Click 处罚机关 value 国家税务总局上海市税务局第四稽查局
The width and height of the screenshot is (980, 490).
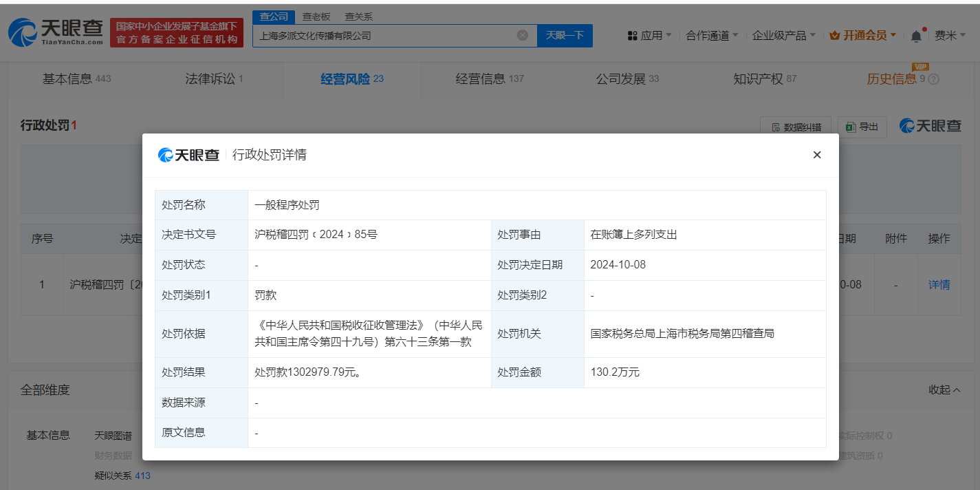pyautogui.click(x=682, y=334)
